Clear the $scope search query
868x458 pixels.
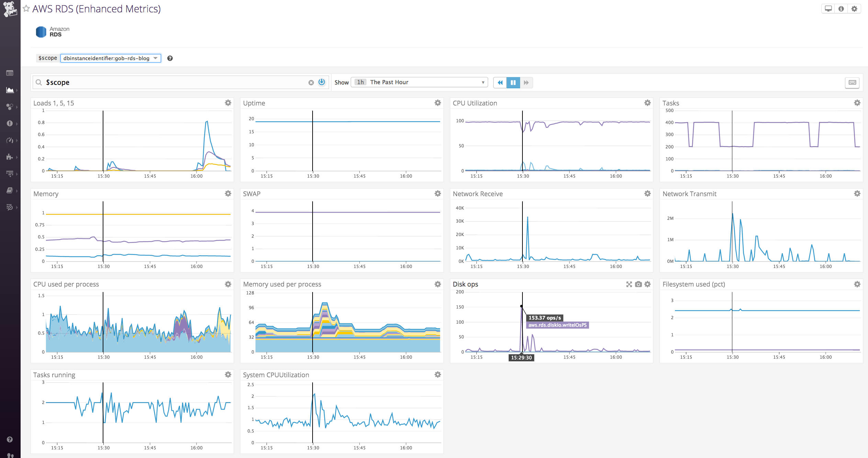[311, 82]
